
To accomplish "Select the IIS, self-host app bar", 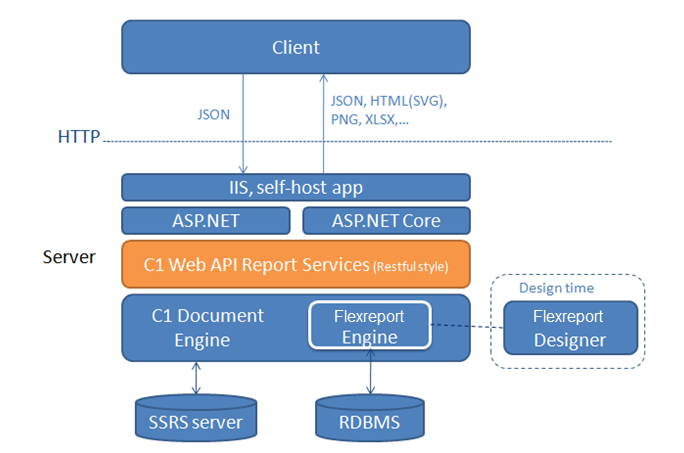I will (x=296, y=187).
